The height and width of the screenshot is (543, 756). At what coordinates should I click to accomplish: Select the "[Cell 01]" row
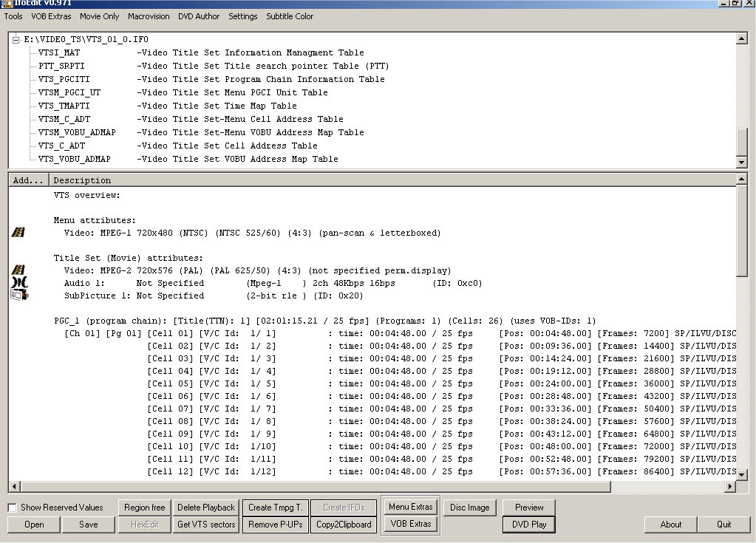[x=400, y=333]
